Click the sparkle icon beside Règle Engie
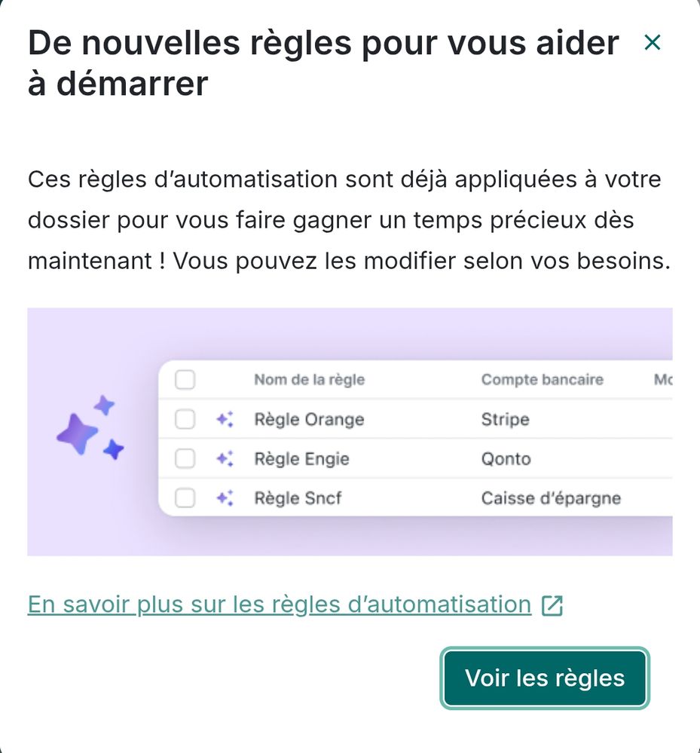Viewport: 700px width, 753px height. (225, 458)
